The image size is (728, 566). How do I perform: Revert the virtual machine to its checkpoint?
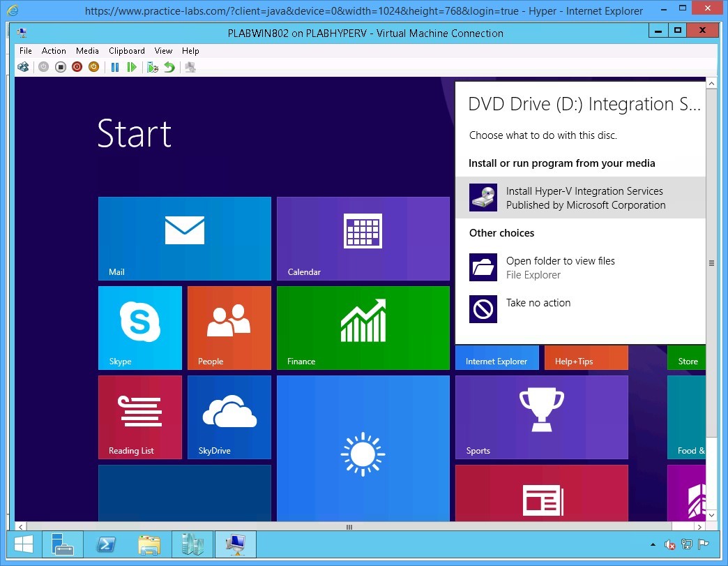(x=169, y=67)
